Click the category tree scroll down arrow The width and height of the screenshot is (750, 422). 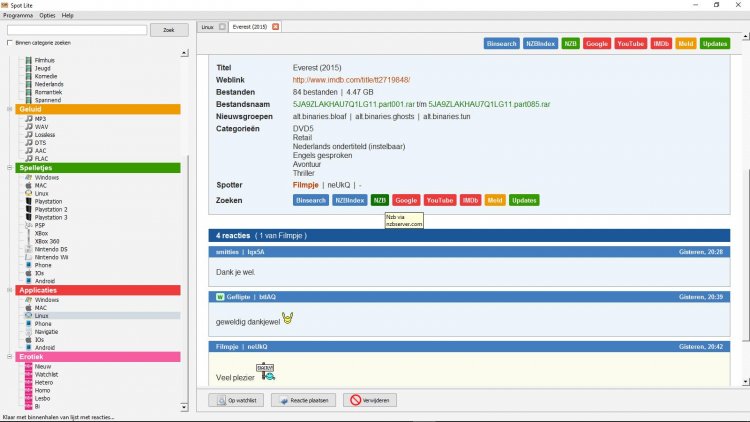tap(185, 407)
